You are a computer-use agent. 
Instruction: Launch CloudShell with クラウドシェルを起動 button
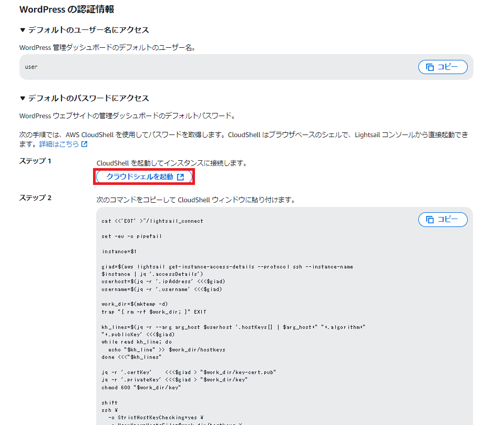click(144, 177)
